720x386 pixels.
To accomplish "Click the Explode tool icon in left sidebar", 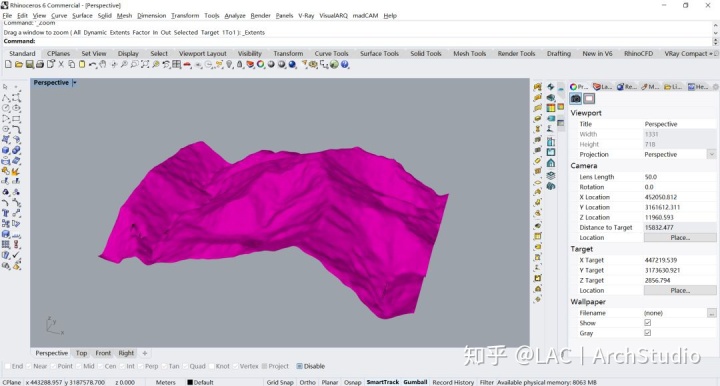I will pos(16,171).
